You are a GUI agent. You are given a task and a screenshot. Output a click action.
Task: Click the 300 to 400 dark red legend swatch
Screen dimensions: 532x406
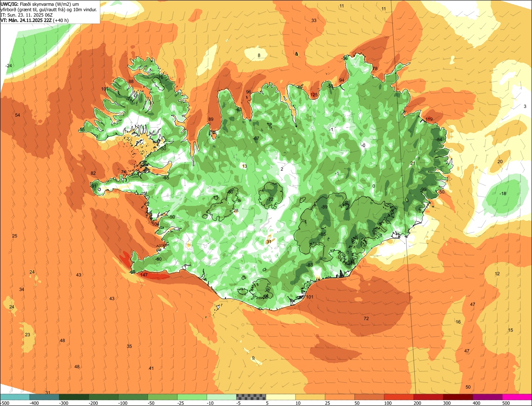(458, 397)
